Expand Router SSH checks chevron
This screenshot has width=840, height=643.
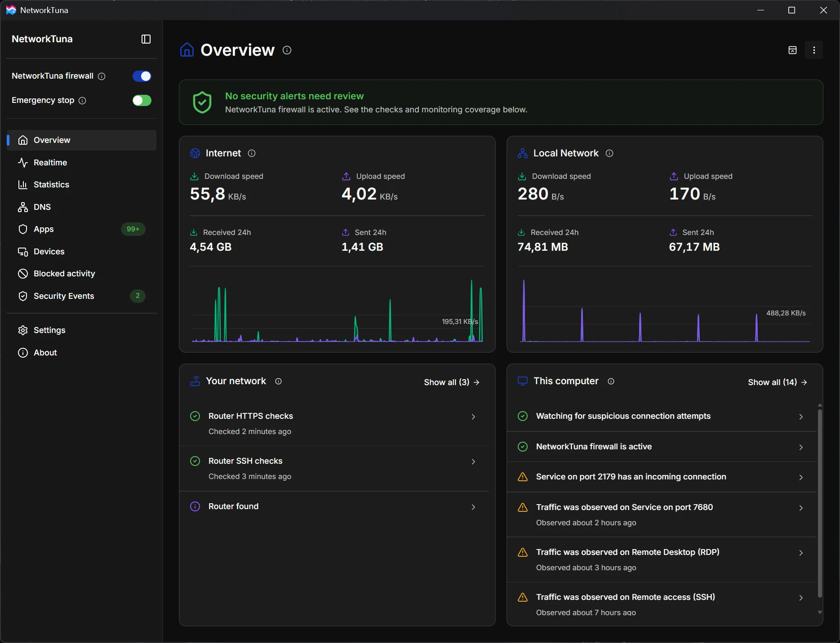(473, 462)
